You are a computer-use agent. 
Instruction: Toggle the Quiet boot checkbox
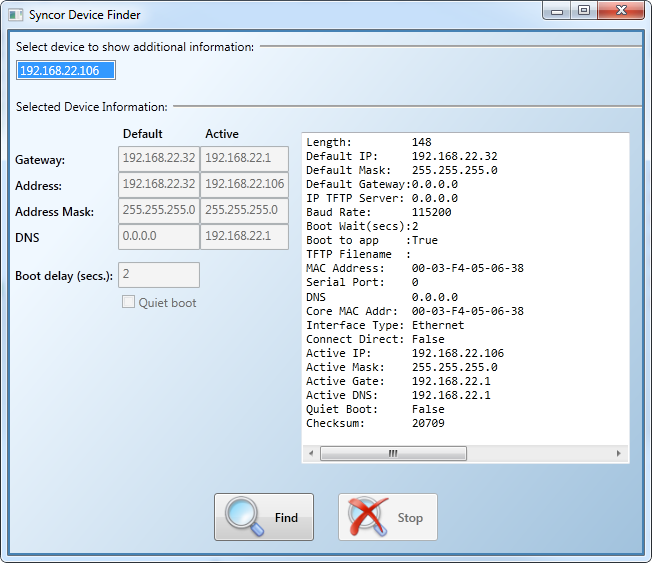pyautogui.click(x=128, y=302)
